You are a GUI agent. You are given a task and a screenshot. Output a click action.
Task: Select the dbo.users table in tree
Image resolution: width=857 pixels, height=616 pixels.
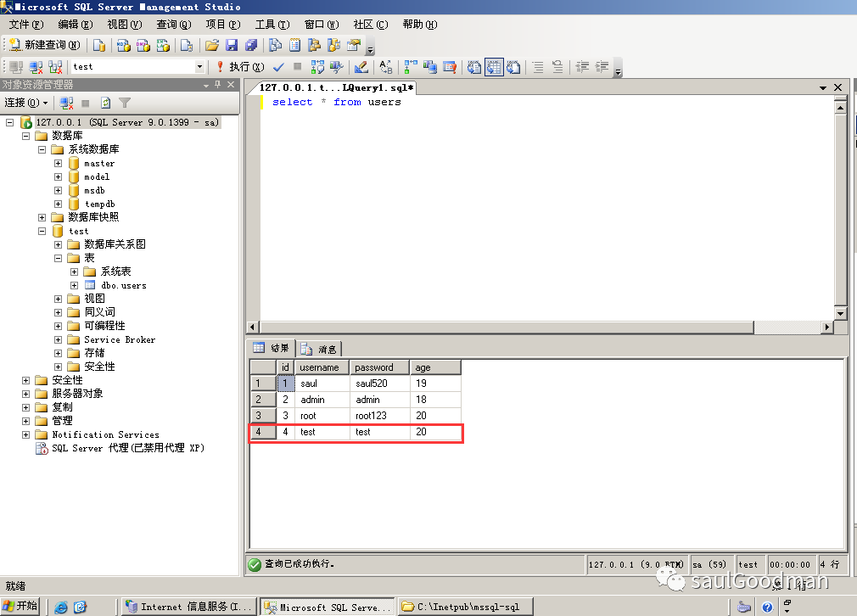point(124,285)
